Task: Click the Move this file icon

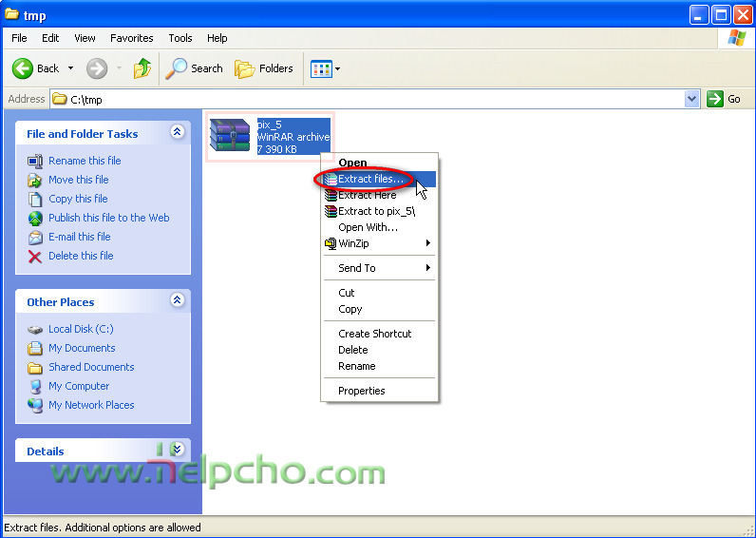Action: pos(35,180)
